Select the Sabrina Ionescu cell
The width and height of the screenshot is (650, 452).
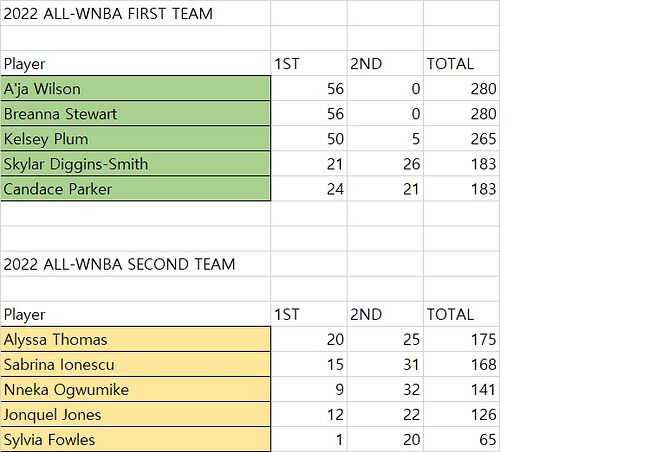tap(135, 365)
